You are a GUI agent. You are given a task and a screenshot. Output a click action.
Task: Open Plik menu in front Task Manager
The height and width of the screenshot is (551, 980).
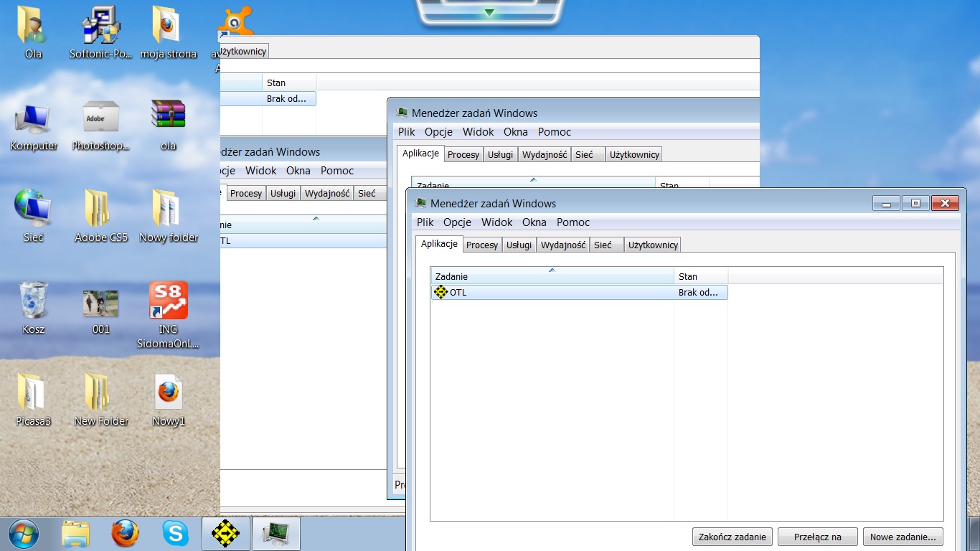(425, 222)
